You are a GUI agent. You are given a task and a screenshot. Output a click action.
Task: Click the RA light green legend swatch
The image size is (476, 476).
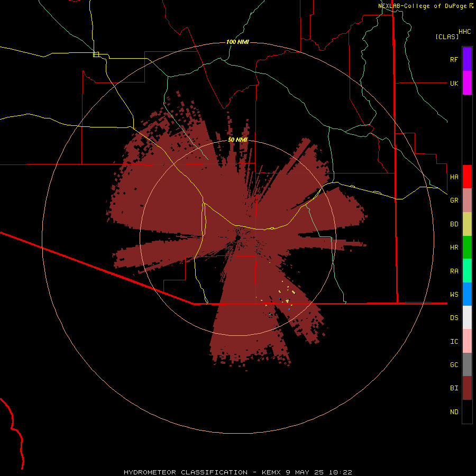tap(467, 271)
